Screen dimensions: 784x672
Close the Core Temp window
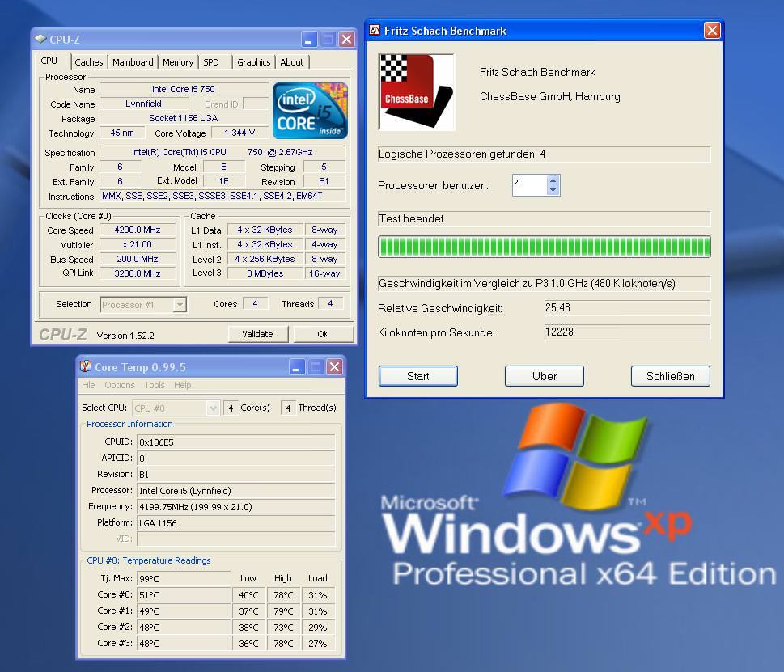(x=333, y=367)
